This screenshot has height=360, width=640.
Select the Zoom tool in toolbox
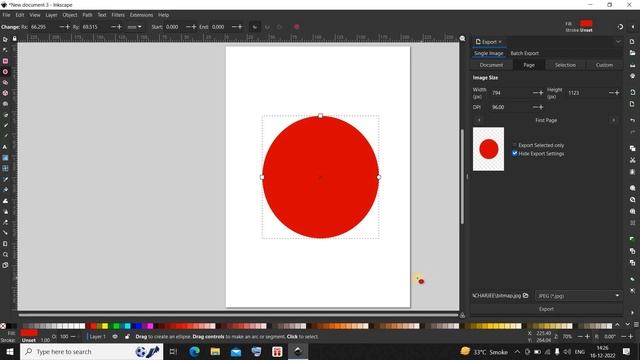click(5, 254)
